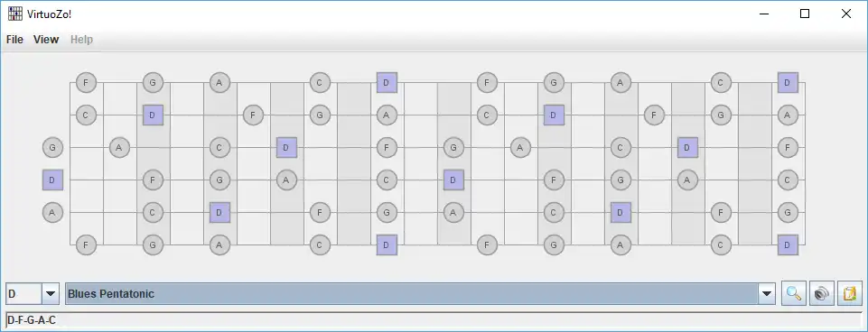Click F at fifteenth fret on D string

coord(554,180)
